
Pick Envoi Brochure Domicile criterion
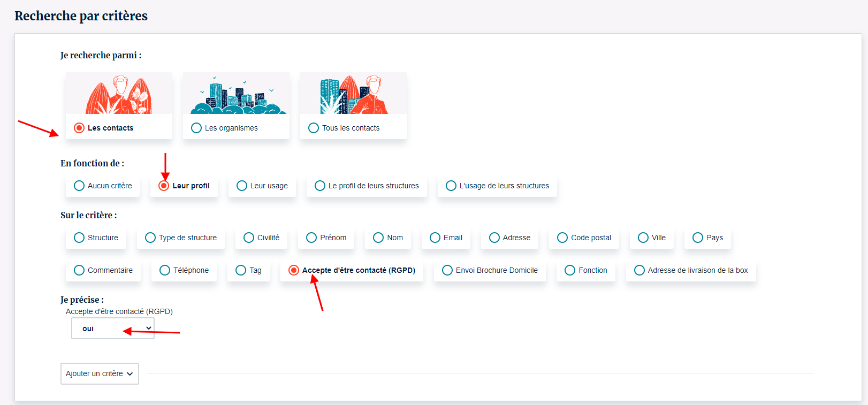(447, 270)
